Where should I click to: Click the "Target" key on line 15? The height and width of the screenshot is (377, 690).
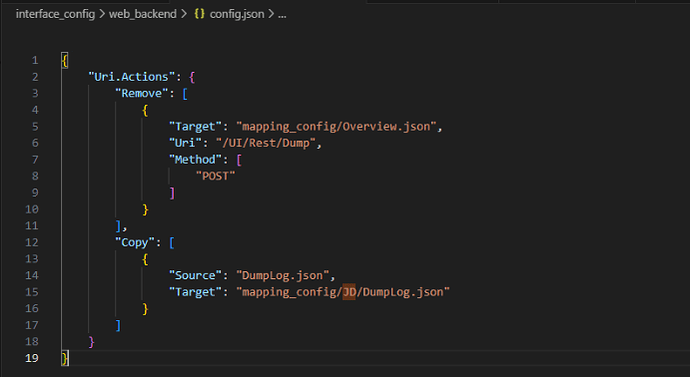click(196, 292)
